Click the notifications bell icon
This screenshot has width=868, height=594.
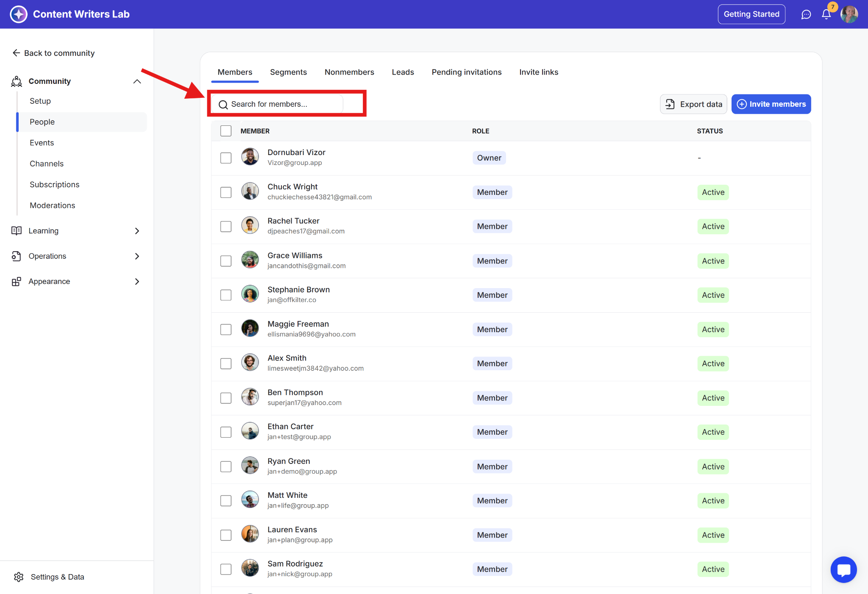click(826, 14)
